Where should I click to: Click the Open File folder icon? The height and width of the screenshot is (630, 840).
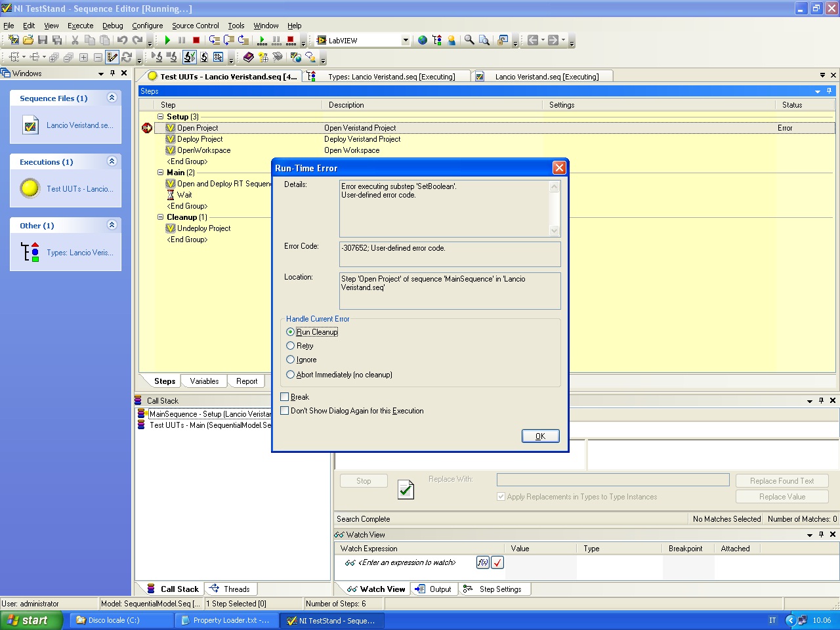[28, 40]
